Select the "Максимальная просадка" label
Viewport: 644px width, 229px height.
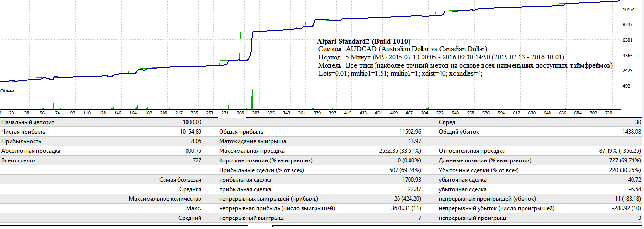tap(251, 151)
